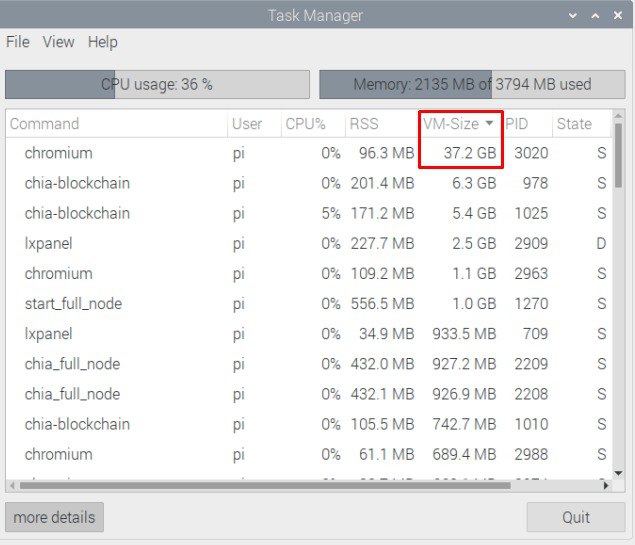Click the 5% CPU value

(330, 213)
